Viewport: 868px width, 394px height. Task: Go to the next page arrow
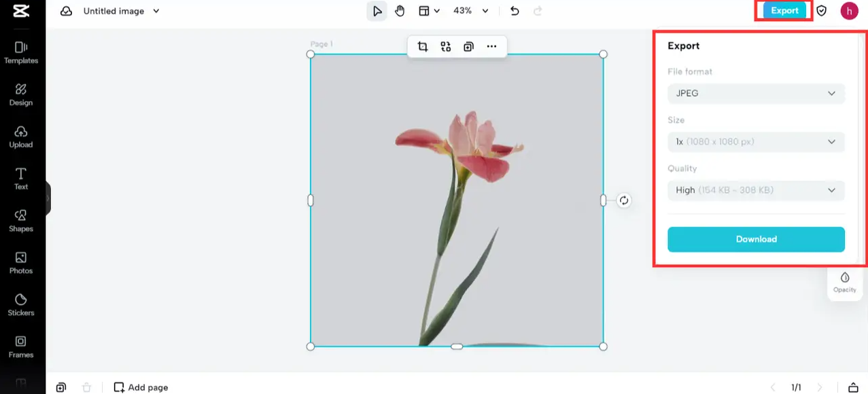[x=819, y=387]
